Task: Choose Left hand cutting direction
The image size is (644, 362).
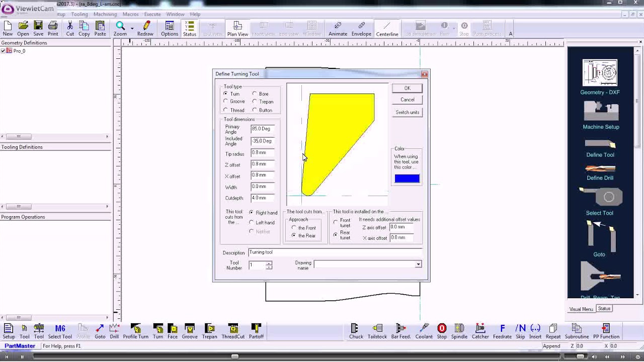Action: 252,222
